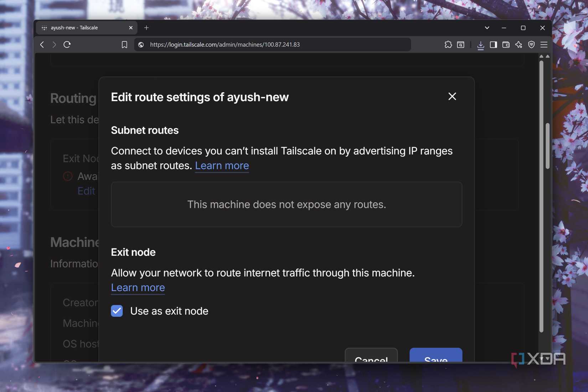Click the AI sparkle assistant icon

[x=519, y=45]
